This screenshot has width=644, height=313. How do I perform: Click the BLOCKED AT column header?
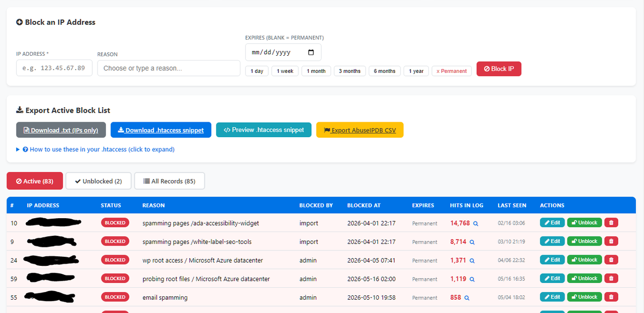(364, 205)
